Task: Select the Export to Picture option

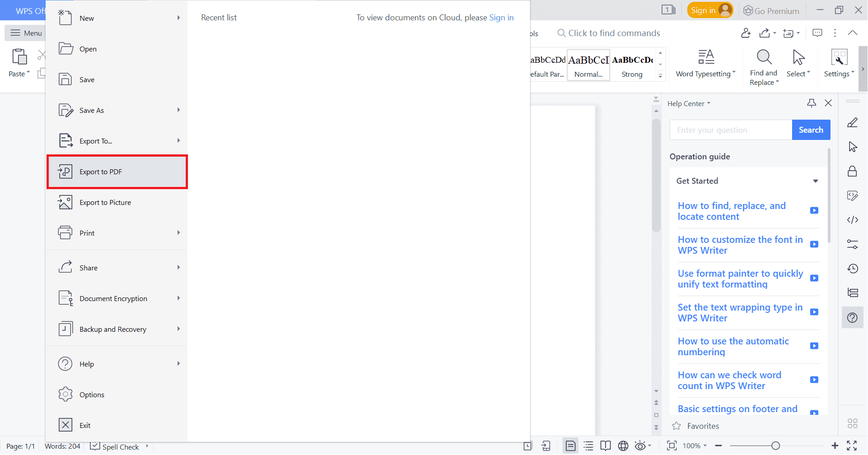Action: tap(105, 202)
